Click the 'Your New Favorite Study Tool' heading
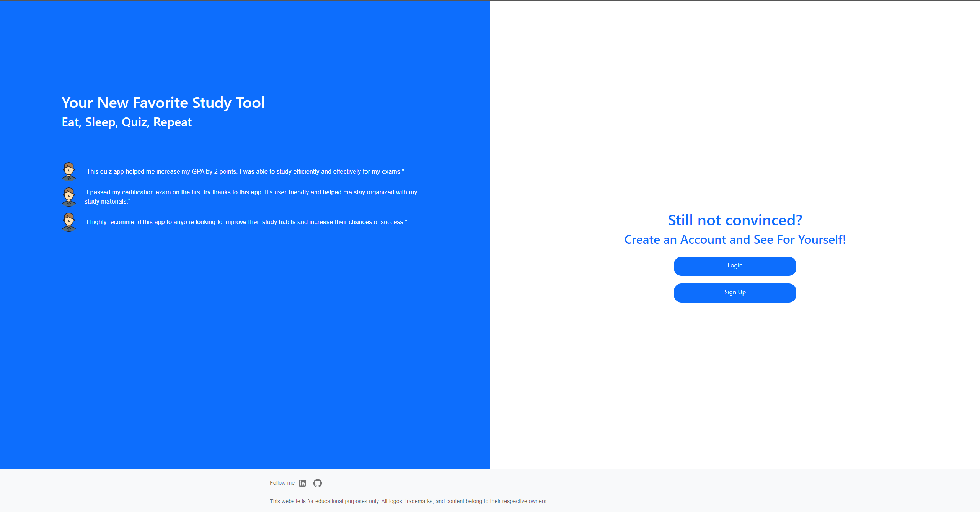The height and width of the screenshot is (513, 980). click(x=163, y=103)
